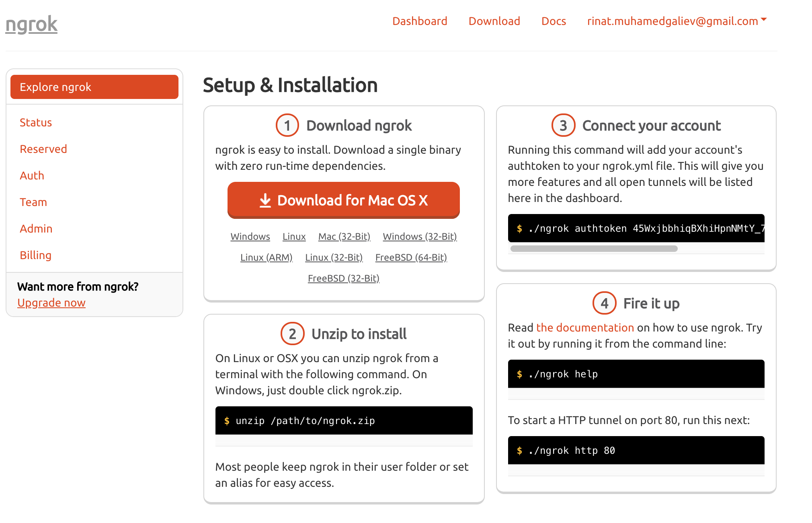Expand the rinat.muhamedgaliev@gmail.com account dropdown

click(x=677, y=21)
